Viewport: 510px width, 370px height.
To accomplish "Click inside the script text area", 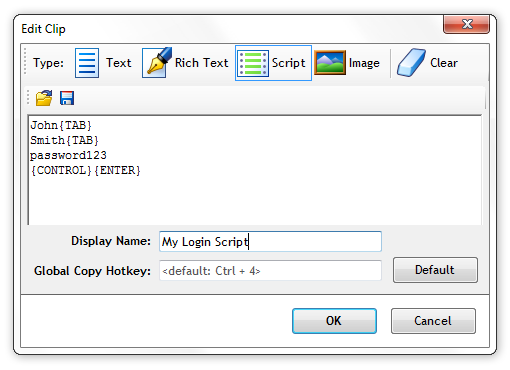I will (x=255, y=170).
